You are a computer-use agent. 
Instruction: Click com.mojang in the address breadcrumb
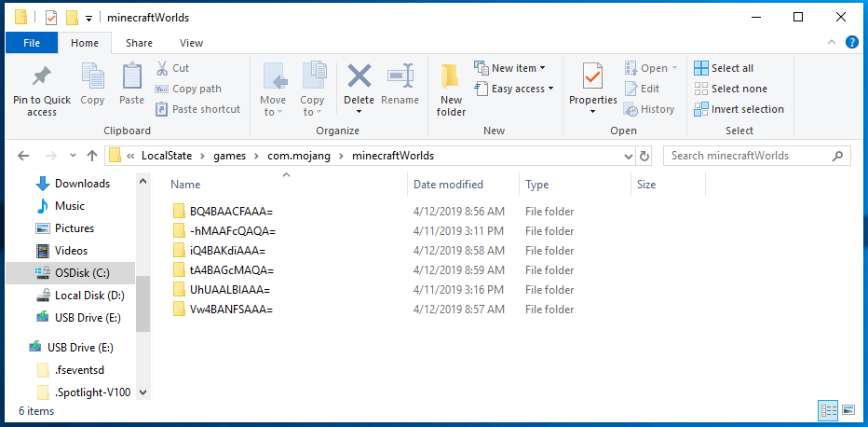pos(297,156)
